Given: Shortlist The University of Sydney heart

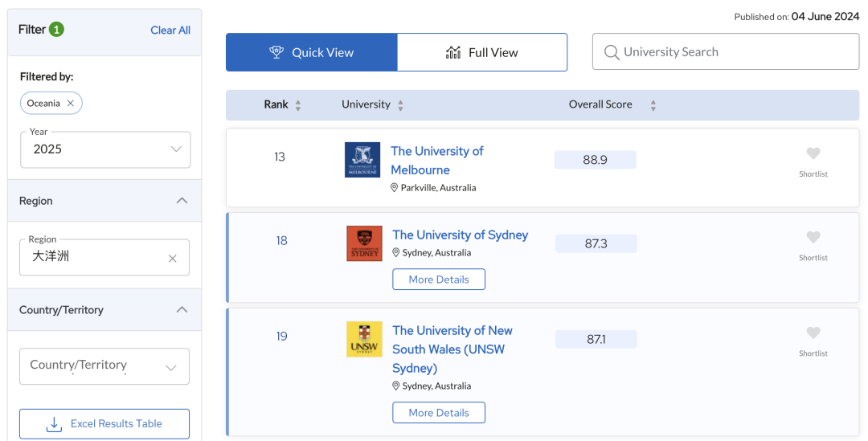Looking at the screenshot, I should pyautogui.click(x=813, y=237).
